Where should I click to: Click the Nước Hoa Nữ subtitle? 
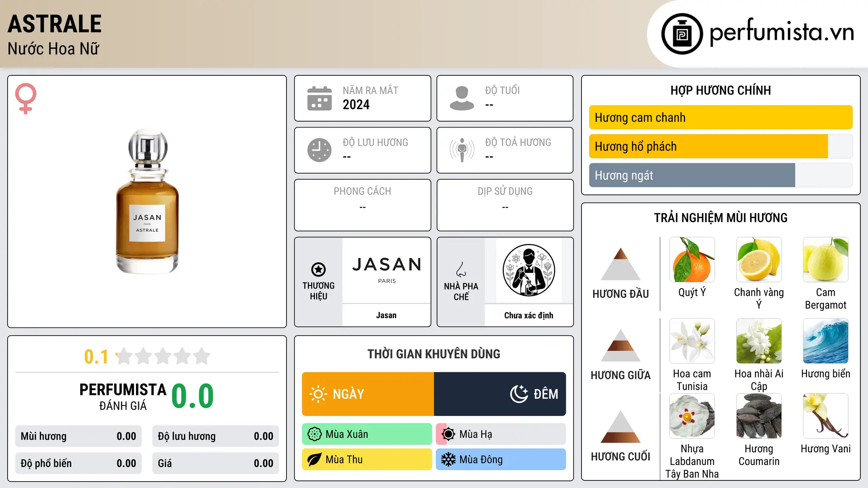click(53, 49)
